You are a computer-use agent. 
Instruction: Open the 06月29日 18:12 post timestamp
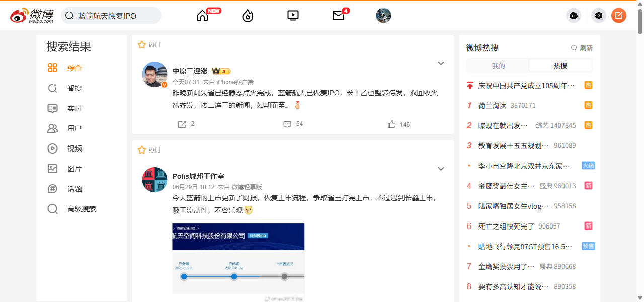pos(193,187)
